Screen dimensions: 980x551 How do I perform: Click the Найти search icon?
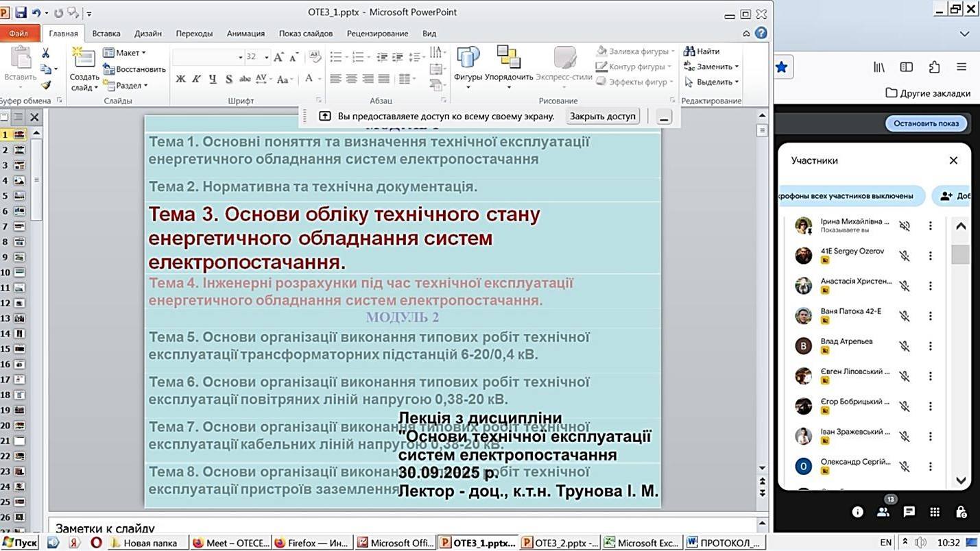pos(689,51)
